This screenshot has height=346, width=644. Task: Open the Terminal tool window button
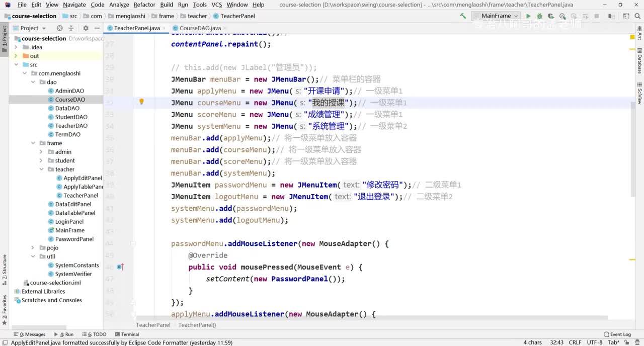[x=127, y=334]
